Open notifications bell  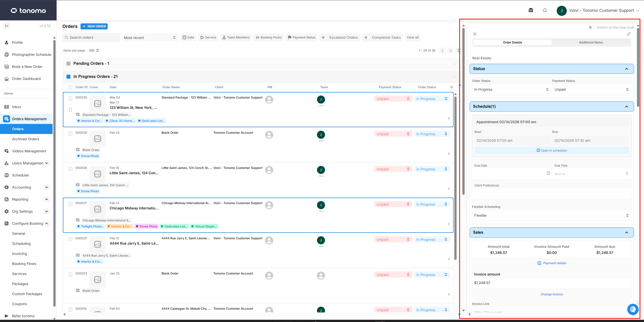pyautogui.click(x=545, y=10)
